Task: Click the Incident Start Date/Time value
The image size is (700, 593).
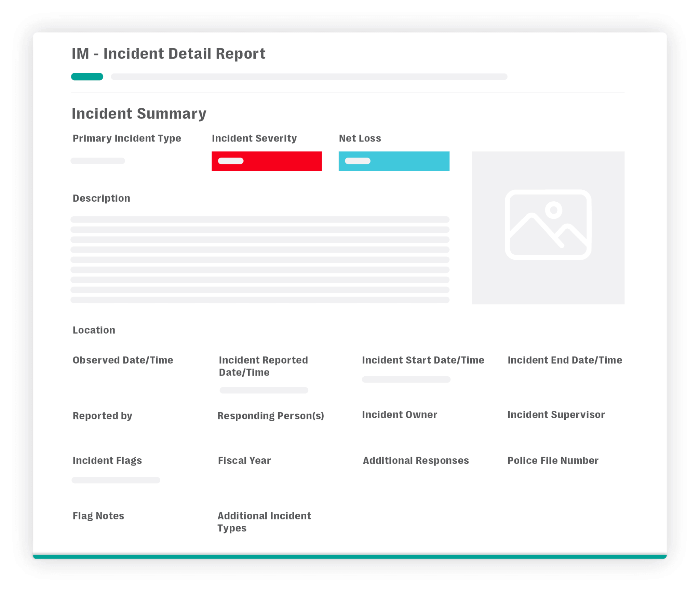Action: [406, 379]
